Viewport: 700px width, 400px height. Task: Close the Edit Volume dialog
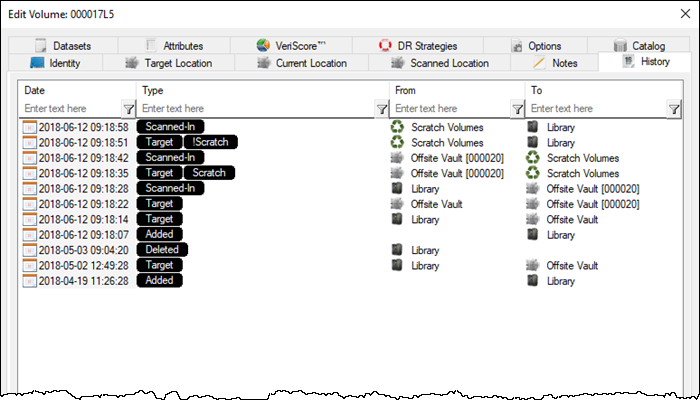point(685,14)
